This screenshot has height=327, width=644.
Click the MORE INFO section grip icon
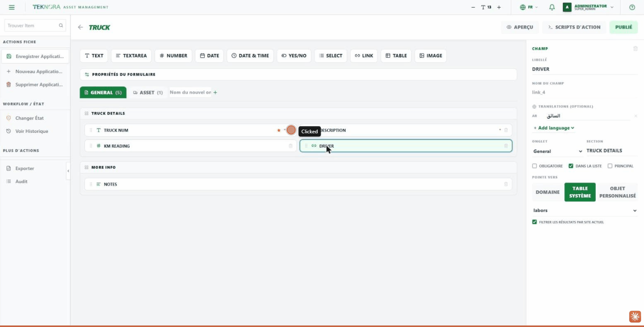point(87,168)
